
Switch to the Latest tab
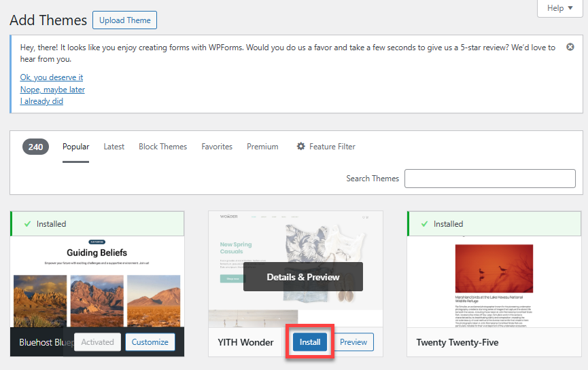coord(114,147)
